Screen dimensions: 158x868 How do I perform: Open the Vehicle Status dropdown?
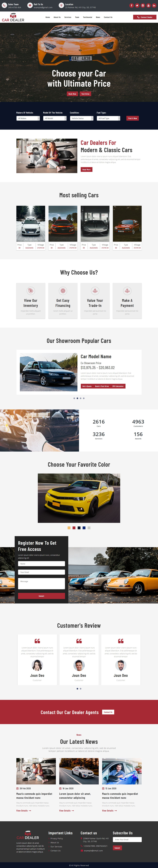coord(82,118)
